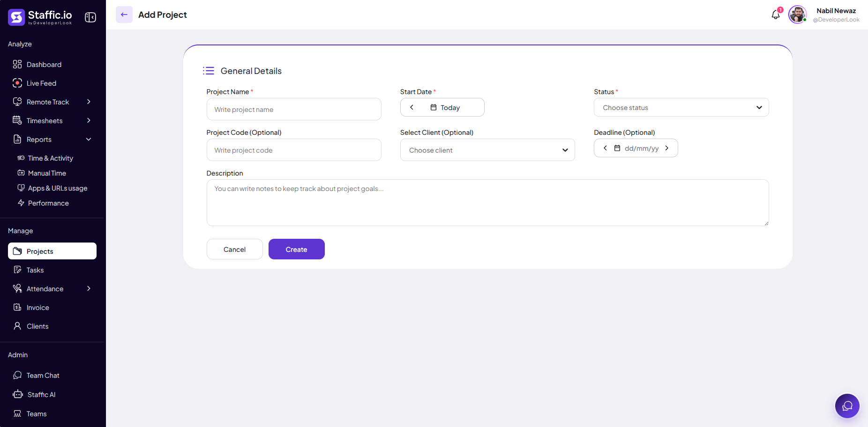Select Projects in the sidebar
Screen dimensions: 868x427
pos(52,251)
